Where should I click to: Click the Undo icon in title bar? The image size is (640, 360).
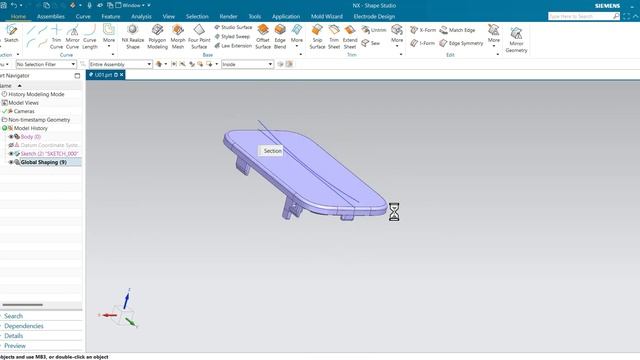[14, 5]
